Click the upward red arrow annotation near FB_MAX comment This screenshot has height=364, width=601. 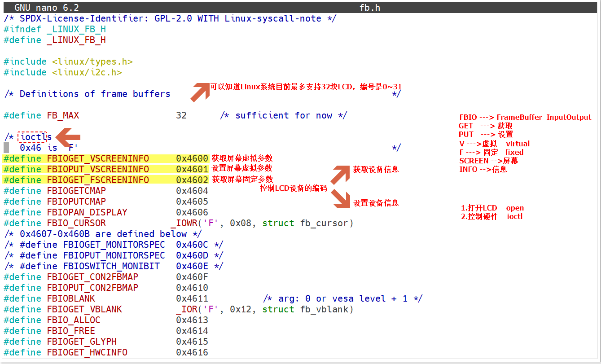click(199, 90)
